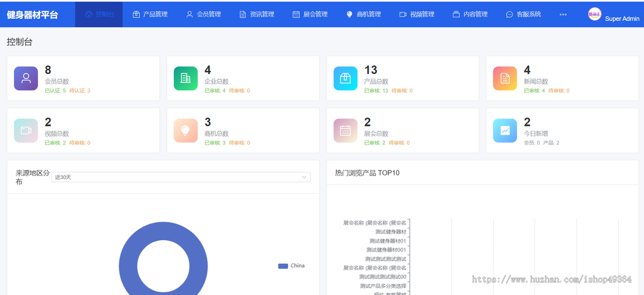This screenshot has height=295, width=644.
Task: Click the 控制台 page heading
Action: pos(19,42)
